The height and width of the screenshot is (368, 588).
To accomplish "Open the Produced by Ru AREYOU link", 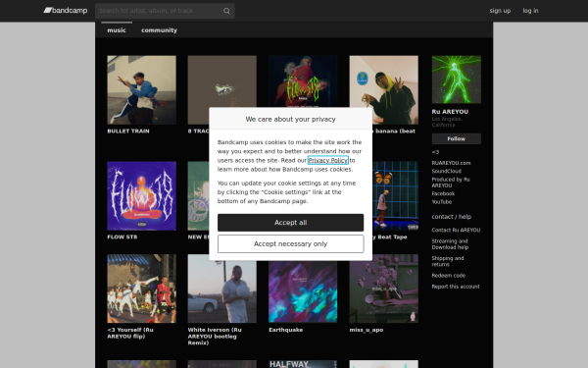I will tap(451, 183).
